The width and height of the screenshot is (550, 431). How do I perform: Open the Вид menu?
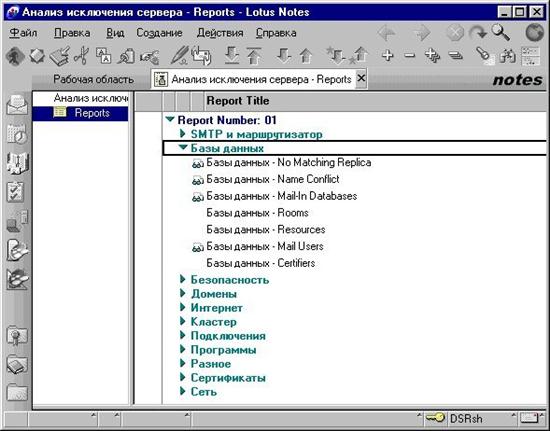pyautogui.click(x=115, y=33)
